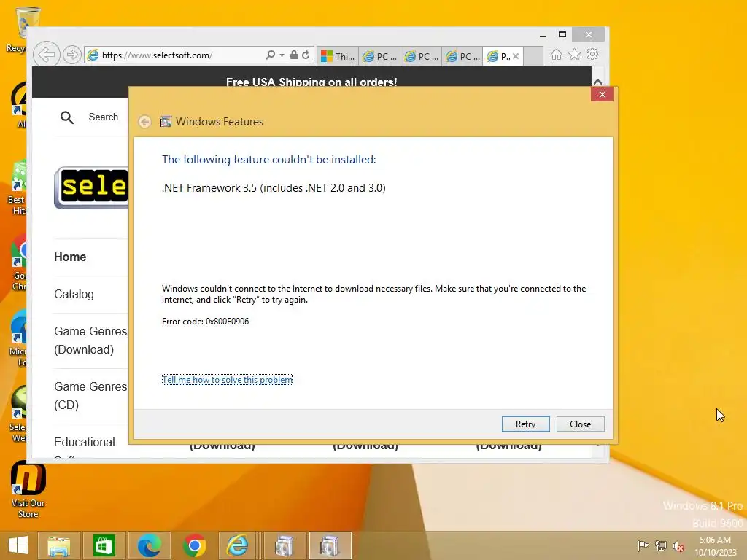Click the Selectsoft logo on the web page
The width and height of the screenshot is (747, 560).
(91, 187)
